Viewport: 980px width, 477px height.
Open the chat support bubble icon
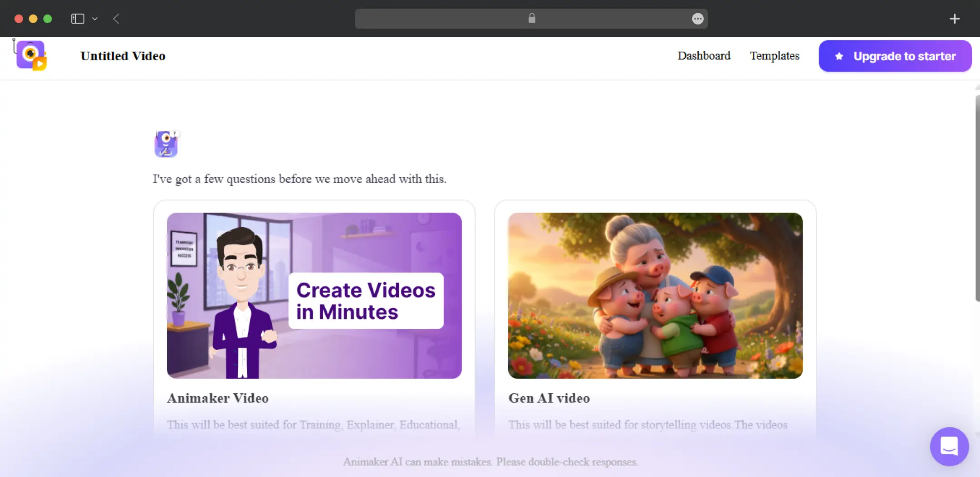[949, 446]
